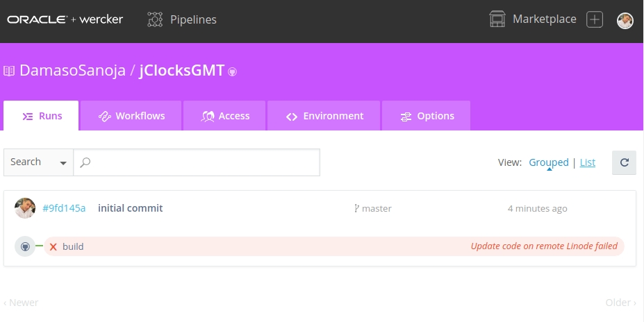Open the Marketplace storefront icon
This screenshot has height=322, width=644.
tap(497, 19)
